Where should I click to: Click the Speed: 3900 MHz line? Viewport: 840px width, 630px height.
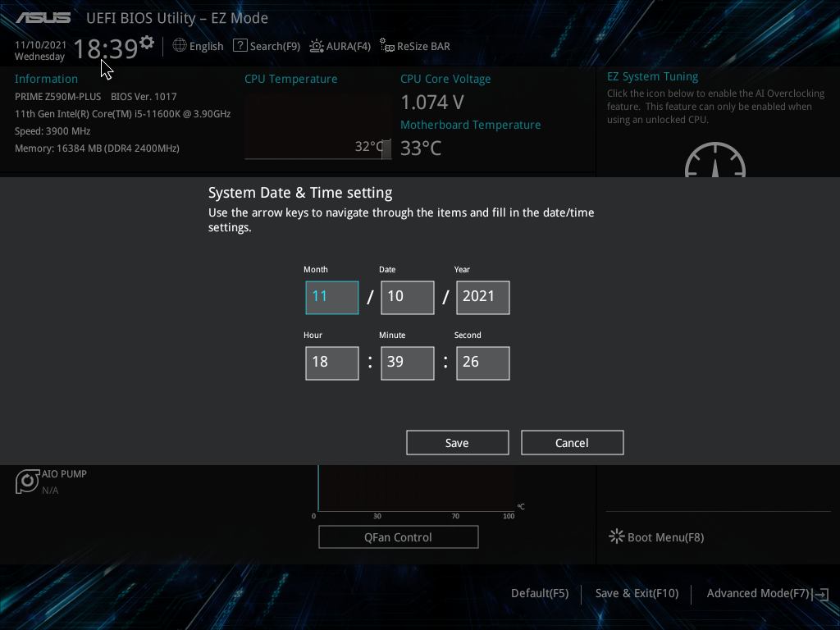pos(52,131)
